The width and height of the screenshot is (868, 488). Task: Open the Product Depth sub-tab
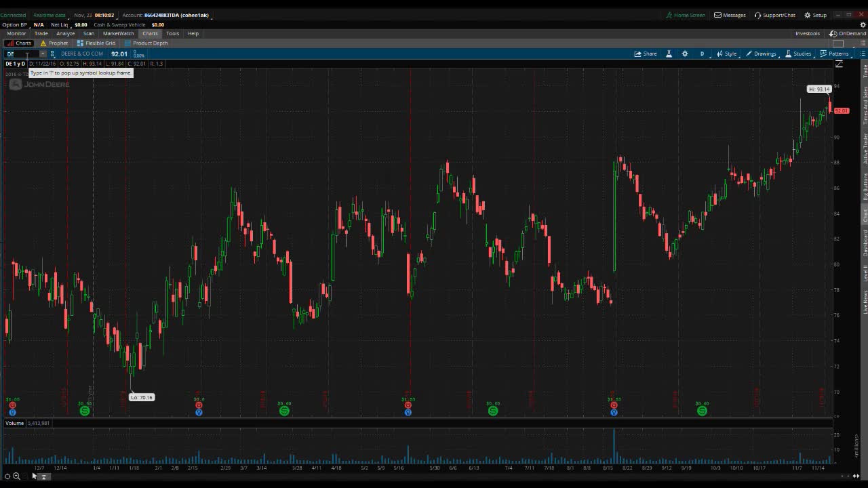pyautogui.click(x=146, y=43)
